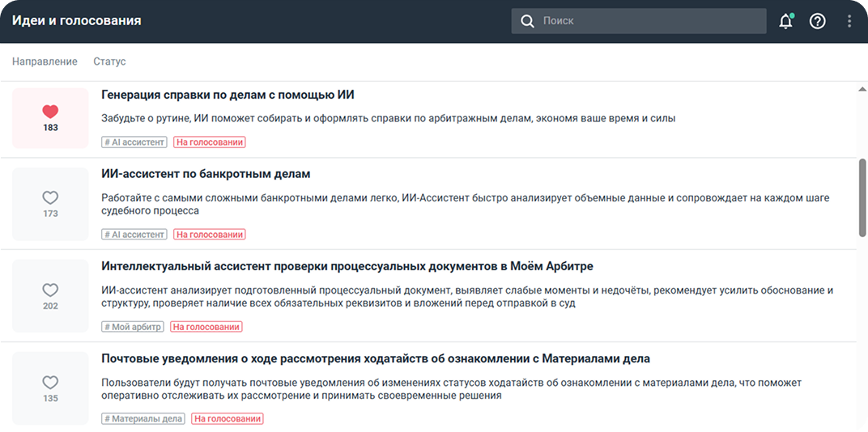
Task: Click the notifications bell icon
Action: 785,21
